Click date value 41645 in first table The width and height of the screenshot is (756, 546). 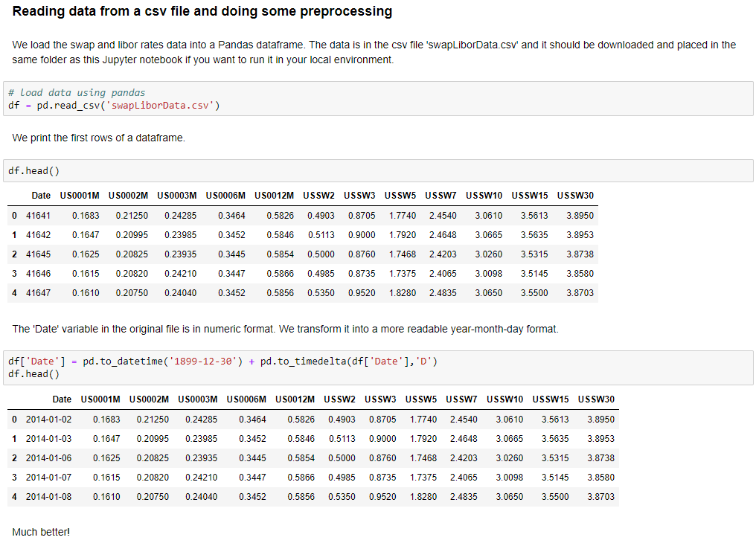coord(38,254)
